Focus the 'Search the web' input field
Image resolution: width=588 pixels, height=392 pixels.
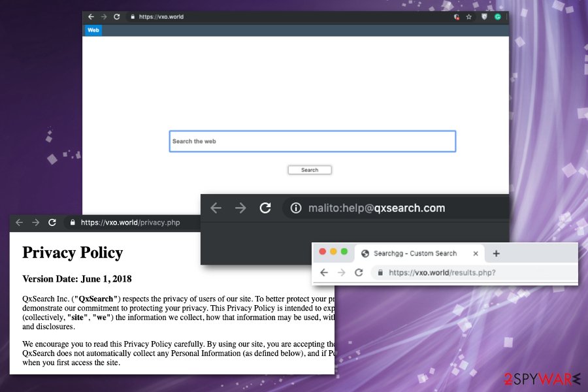(312, 141)
